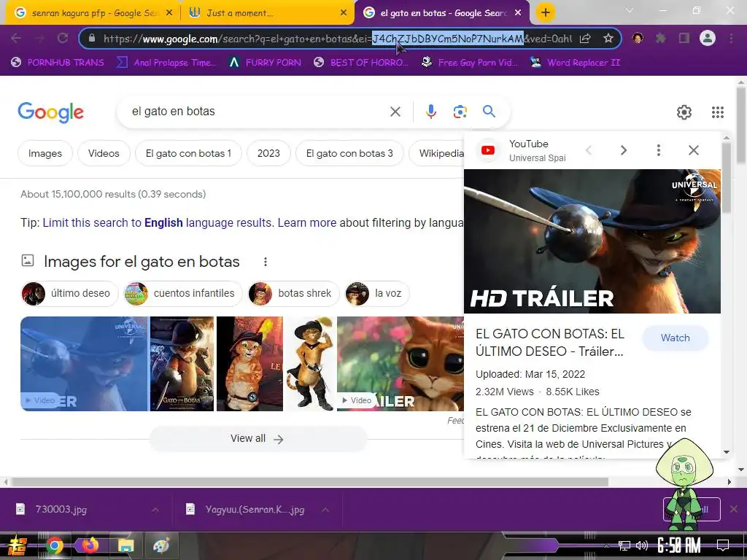Open the Chrome profile avatar

click(708, 38)
